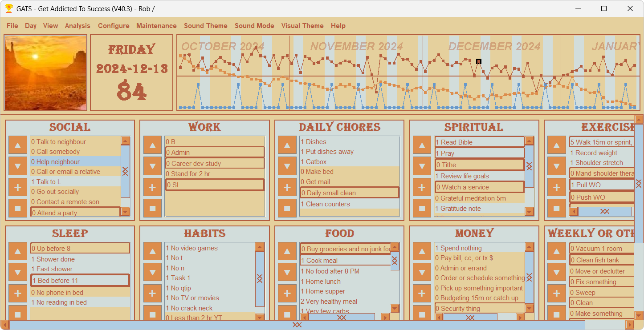Viewport: 644px width, 330px height.
Task: Select 'Bed before 11' sleep item
Action: 80,281
